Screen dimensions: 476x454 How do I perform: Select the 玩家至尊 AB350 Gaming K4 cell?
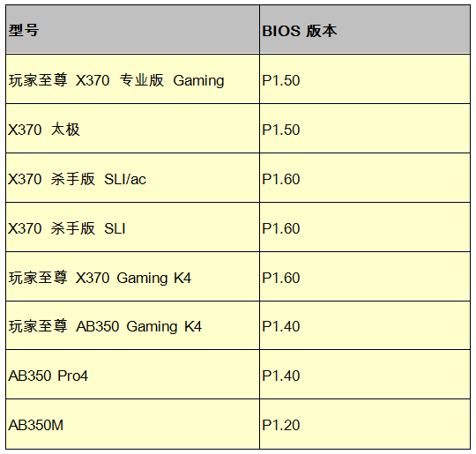click(x=132, y=325)
